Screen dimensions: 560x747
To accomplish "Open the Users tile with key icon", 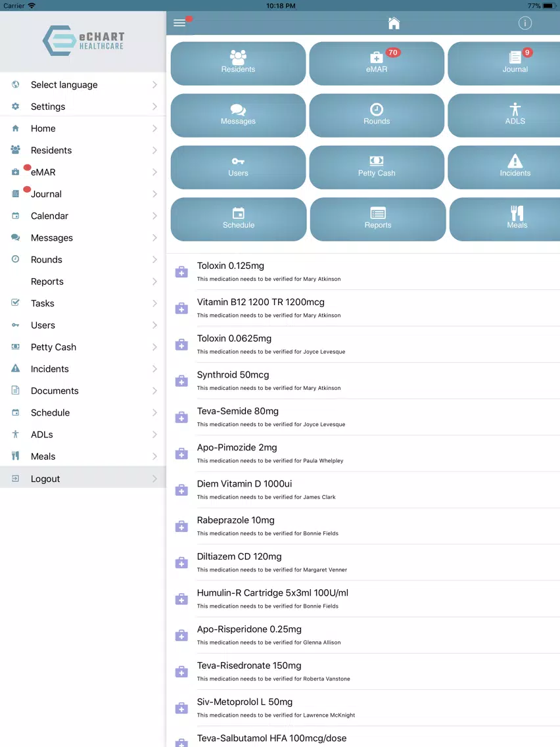I will click(238, 167).
